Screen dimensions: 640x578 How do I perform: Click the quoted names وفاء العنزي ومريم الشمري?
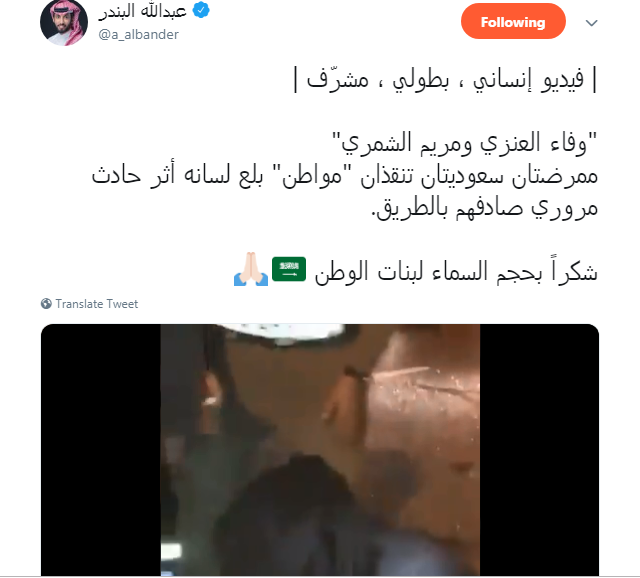[465, 144]
